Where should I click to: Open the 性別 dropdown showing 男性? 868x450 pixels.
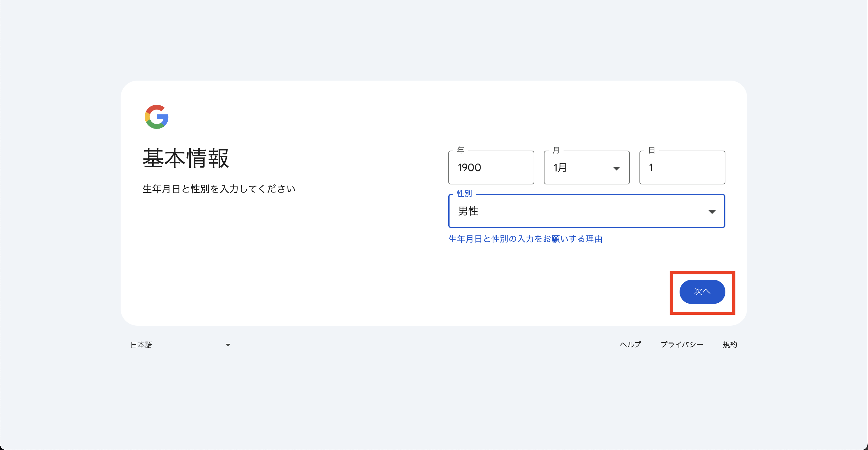(x=586, y=211)
